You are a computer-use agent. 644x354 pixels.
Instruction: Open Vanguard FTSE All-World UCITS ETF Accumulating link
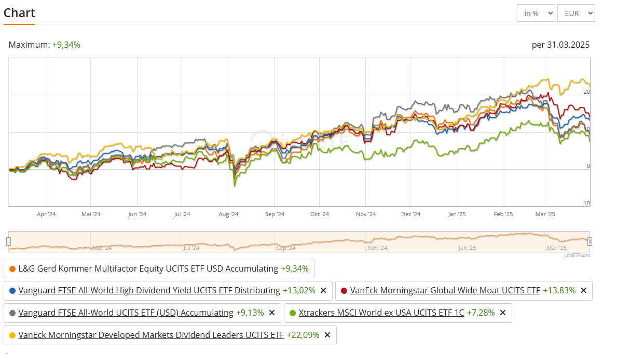pos(126,313)
